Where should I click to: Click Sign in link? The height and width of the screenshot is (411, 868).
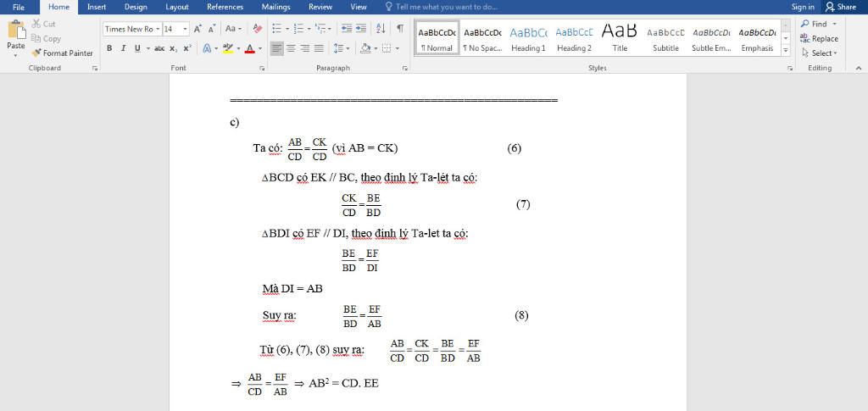click(802, 7)
